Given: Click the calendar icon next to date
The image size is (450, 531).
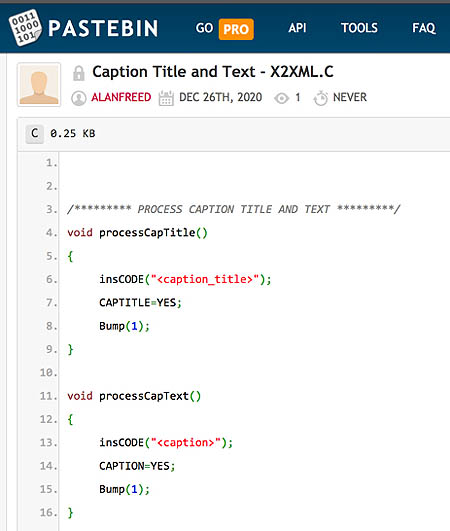Looking at the screenshot, I should [166, 98].
